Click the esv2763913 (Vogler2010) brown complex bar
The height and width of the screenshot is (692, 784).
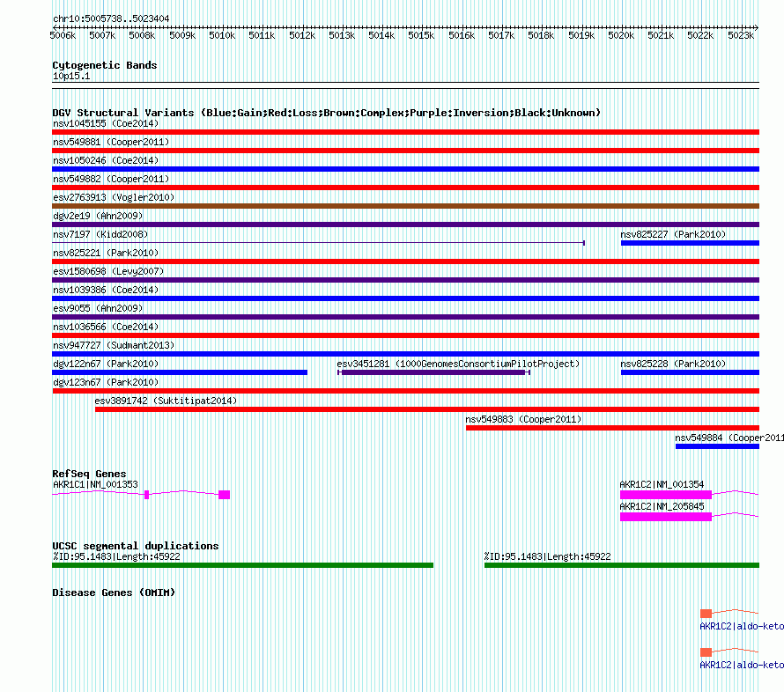(405, 206)
